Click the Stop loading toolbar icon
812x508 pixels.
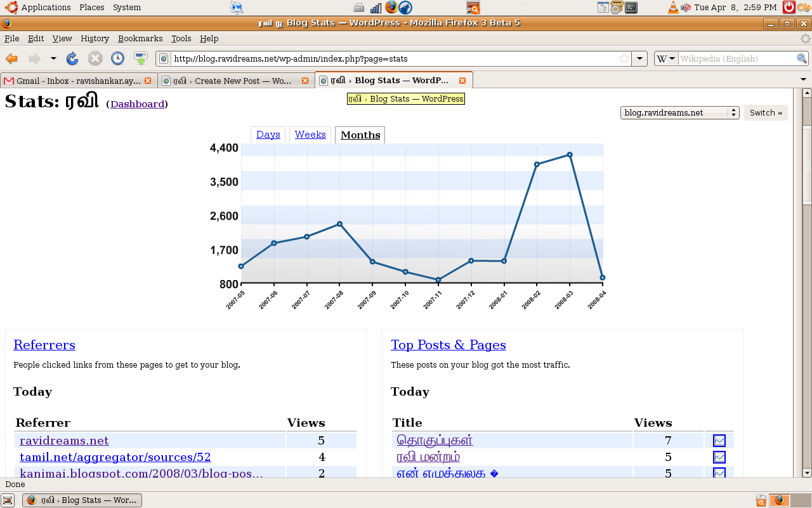tap(95, 58)
